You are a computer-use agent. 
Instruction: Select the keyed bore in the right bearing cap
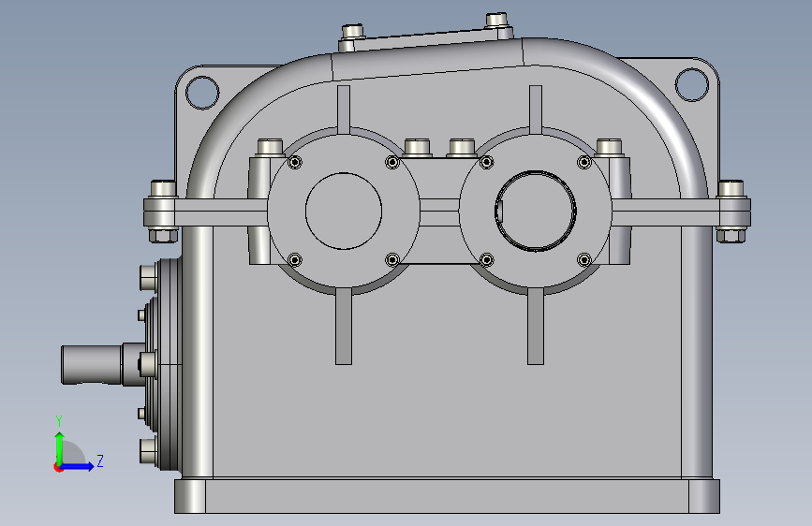[x=536, y=212]
